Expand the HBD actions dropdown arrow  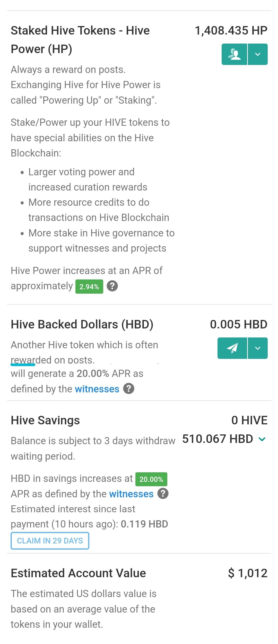pos(258,348)
